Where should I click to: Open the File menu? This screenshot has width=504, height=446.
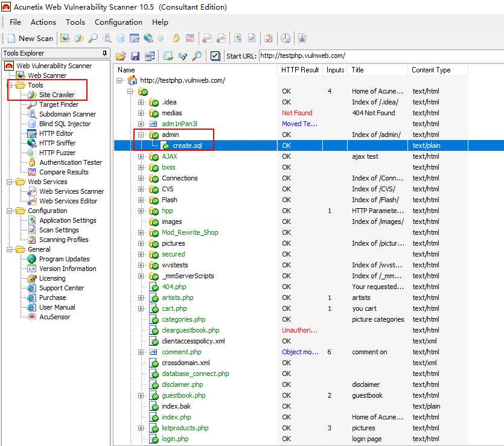pyautogui.click(x=15, y=22)
